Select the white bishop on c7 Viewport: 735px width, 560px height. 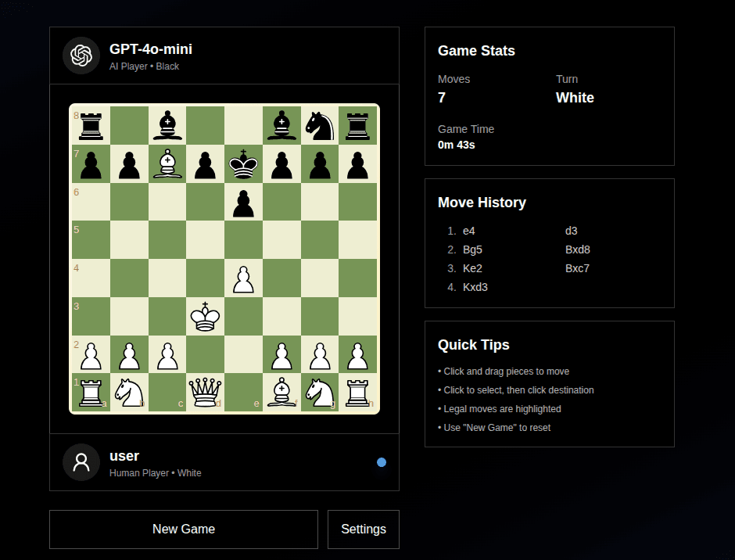(167, 163)
